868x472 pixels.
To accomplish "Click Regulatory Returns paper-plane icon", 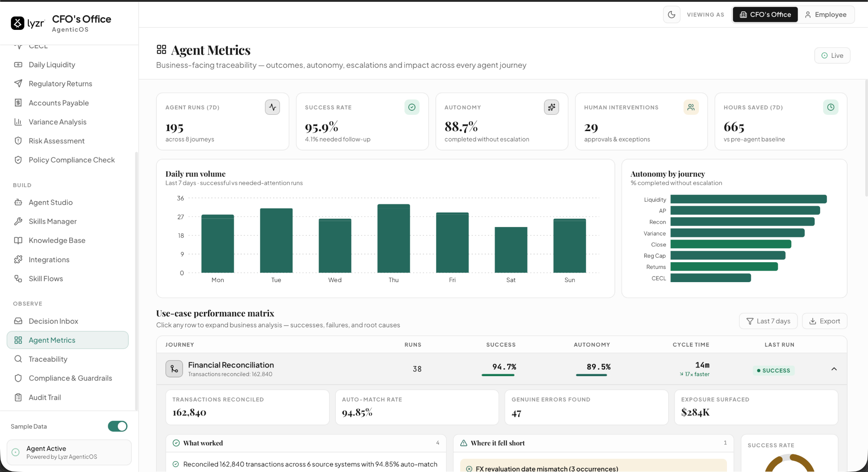I will 18,84.
